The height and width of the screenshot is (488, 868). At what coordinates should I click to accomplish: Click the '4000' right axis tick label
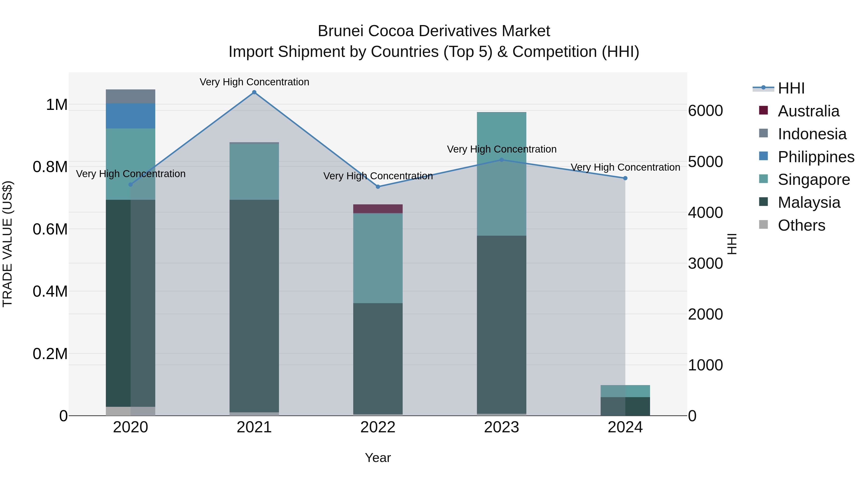(705, 213)
